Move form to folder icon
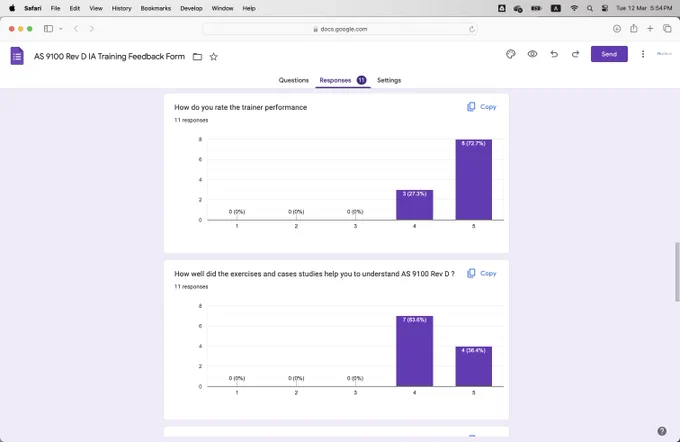The height and width of the screenshot is (442, 680). pos(197,57)
